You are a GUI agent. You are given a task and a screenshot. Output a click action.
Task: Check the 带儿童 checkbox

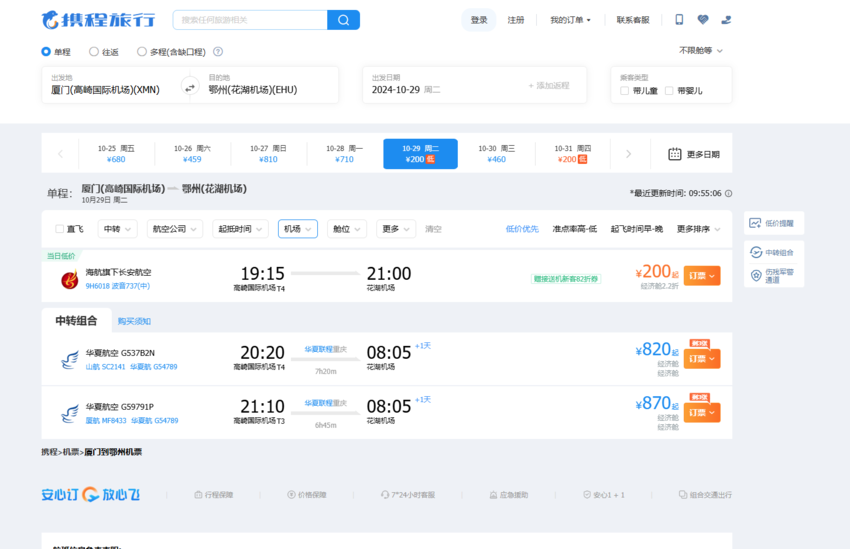pyautogui.click(x=624, y=91)
